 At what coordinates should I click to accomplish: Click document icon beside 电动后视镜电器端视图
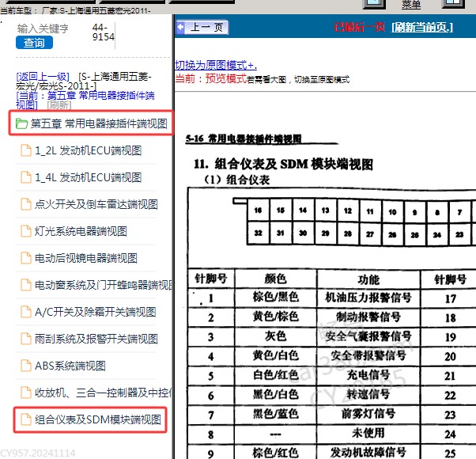coord(26,258)
